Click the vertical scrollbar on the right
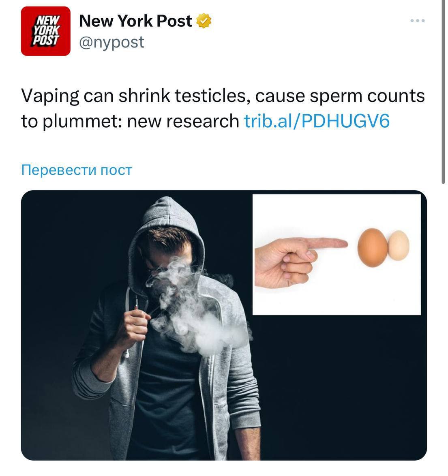 click(x=443, y=92)
